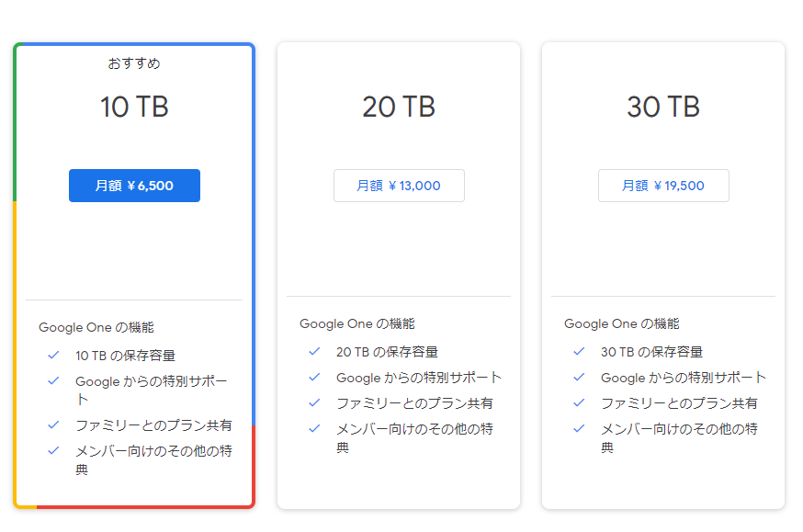803x532 pixels.
Task: Click the 20 TB plan heading
Action: tap(399, 107)
